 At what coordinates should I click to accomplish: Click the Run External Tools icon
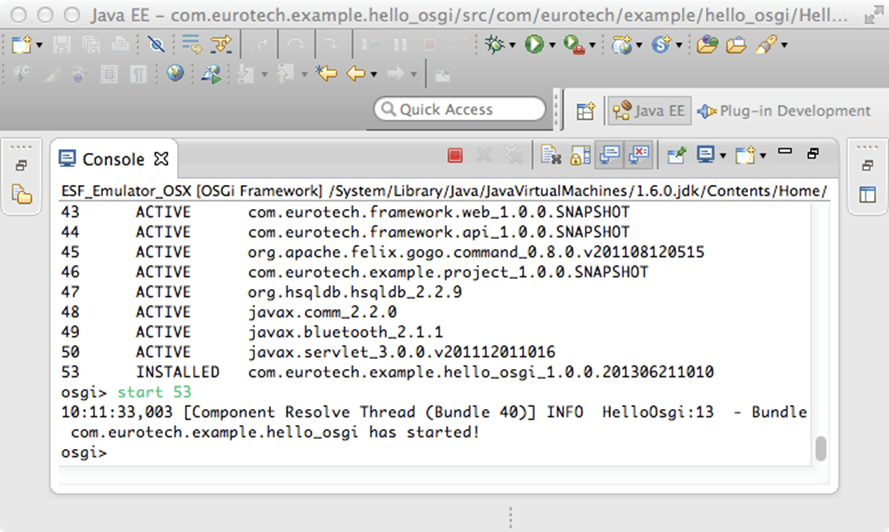(x=574, y=45)
